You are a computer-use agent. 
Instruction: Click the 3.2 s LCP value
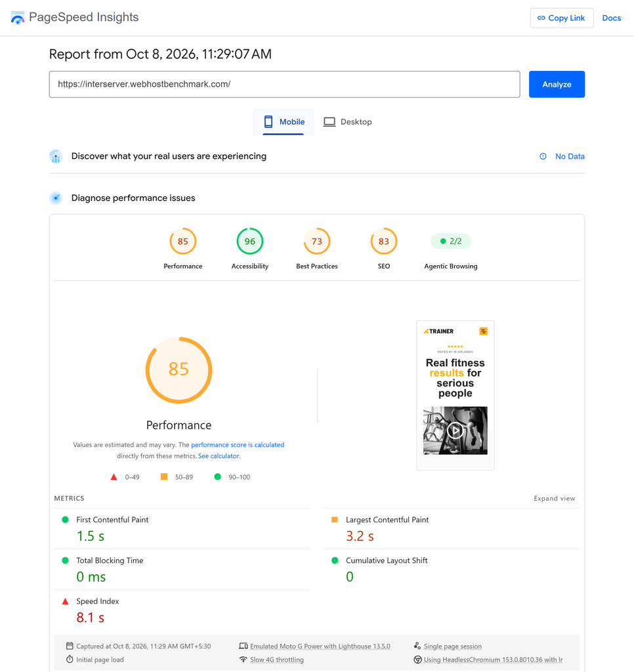pos(360,536)
